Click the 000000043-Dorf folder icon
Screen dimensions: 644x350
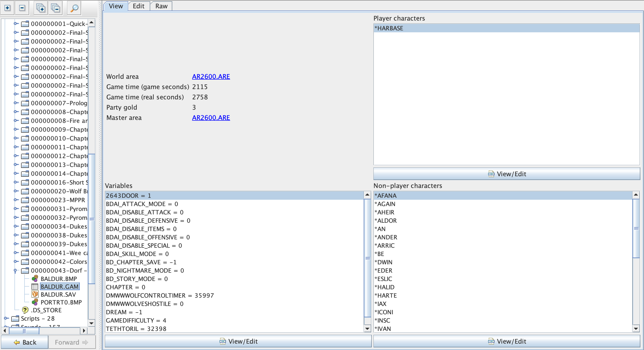pyautogui.click(x=25, y=270)
